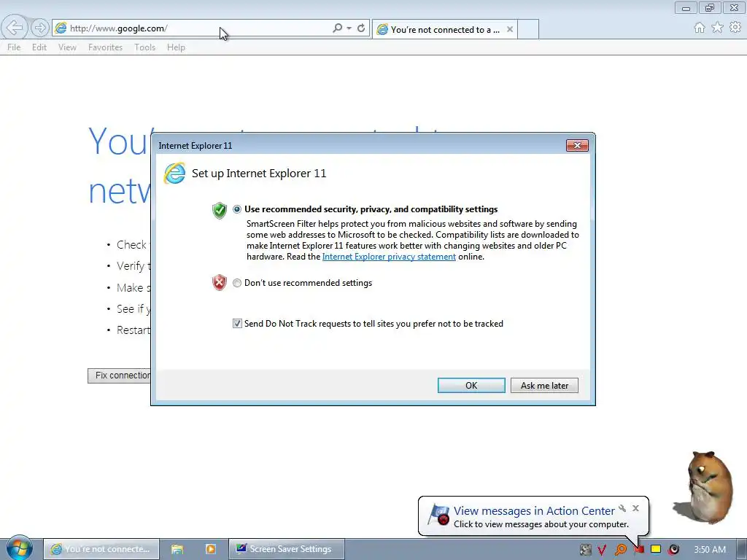Image resolution: width=747 pixels, height=560 pixels.
Task: Expand the address bar search dropdown arrow
Action: [349, 28]
